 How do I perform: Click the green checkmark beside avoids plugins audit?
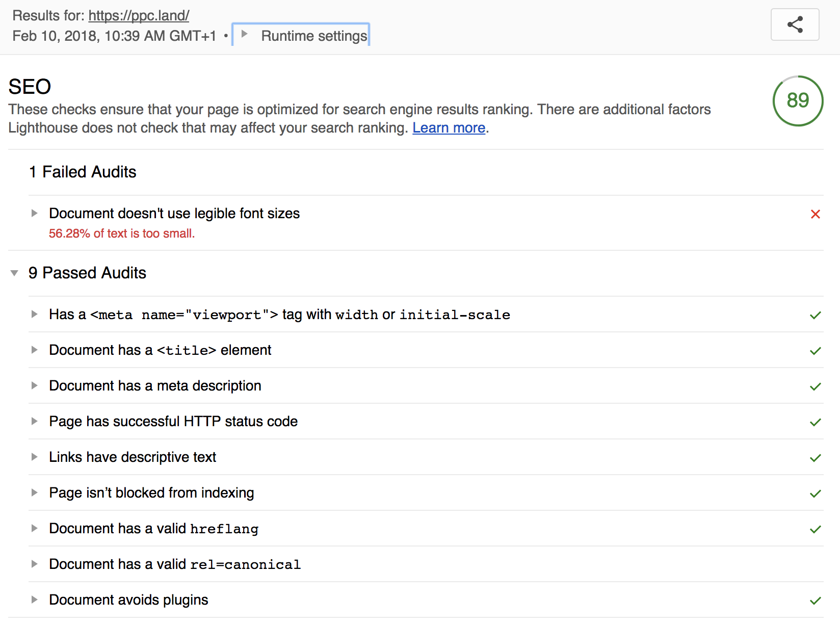click(x=815, y=601)
